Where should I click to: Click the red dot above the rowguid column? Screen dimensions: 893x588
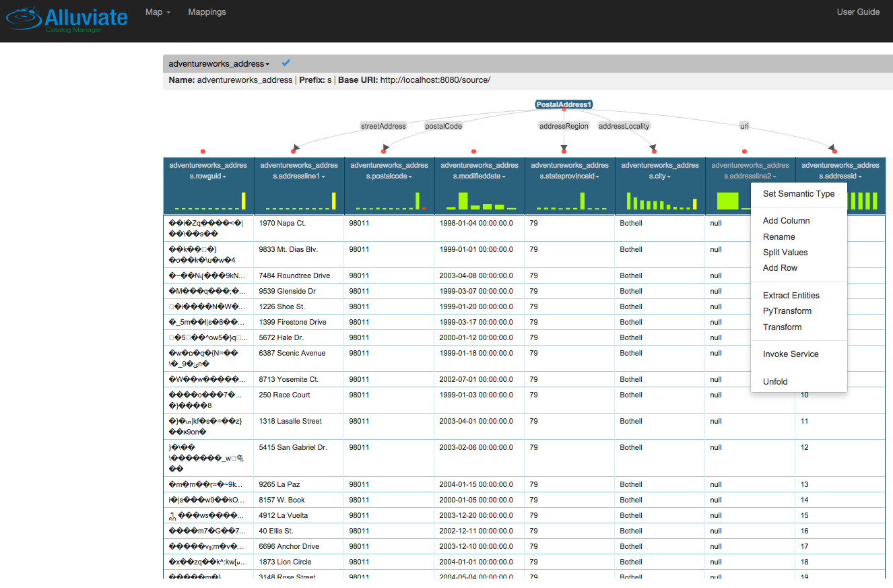[x=203, y=152]
